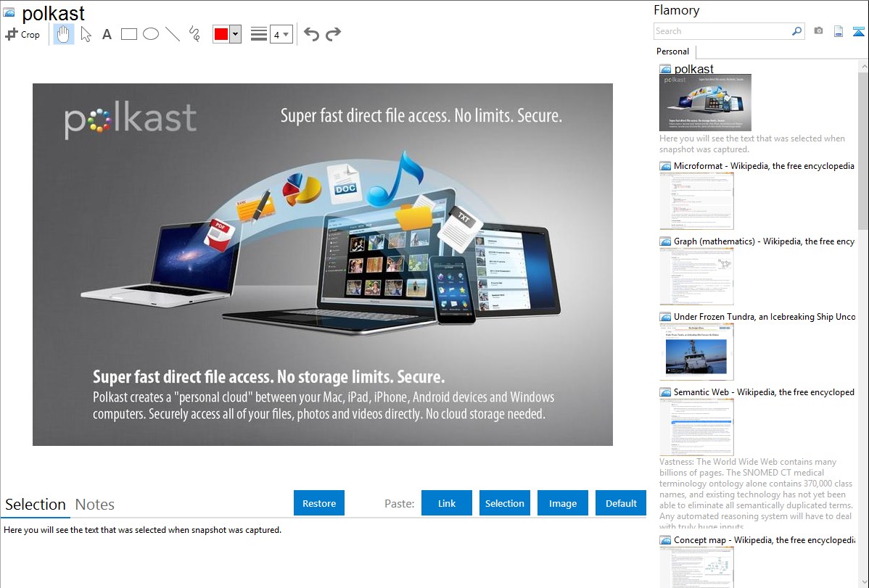Open the Microformat Wikipedia snapshot thumbnail
The image size is (869, 588).
pyautogui.click(x=696, y=201)
